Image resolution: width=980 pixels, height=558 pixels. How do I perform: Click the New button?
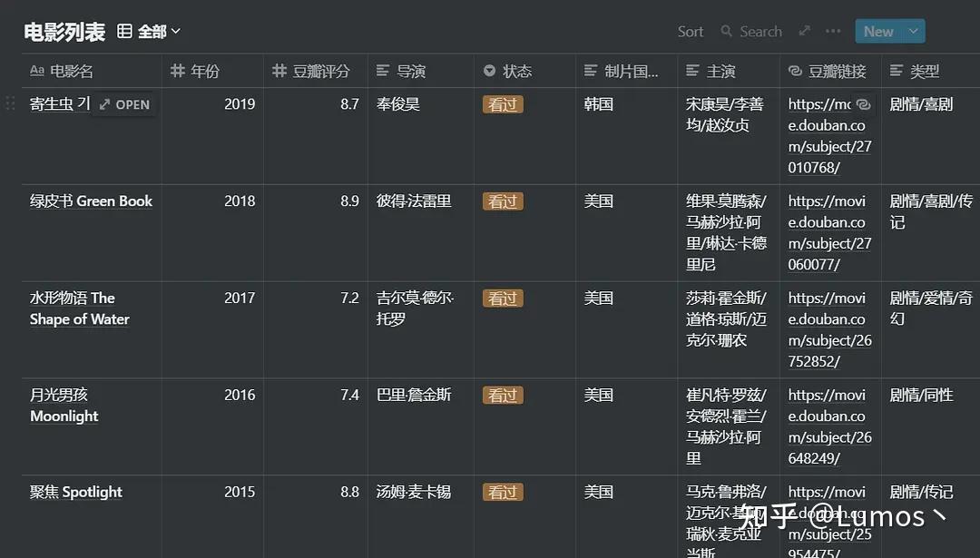pos(878,30)
